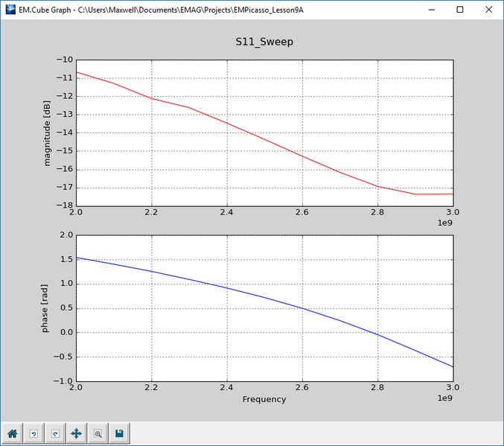Close the EM.Cube Graph window
The image size is (504, 446).
(x=488, y=10)
